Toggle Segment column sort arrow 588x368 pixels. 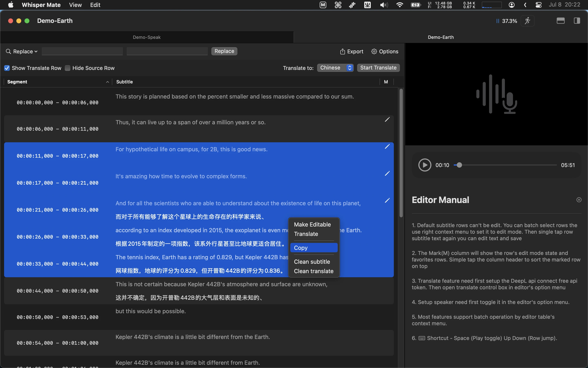[x=107, y=82]
